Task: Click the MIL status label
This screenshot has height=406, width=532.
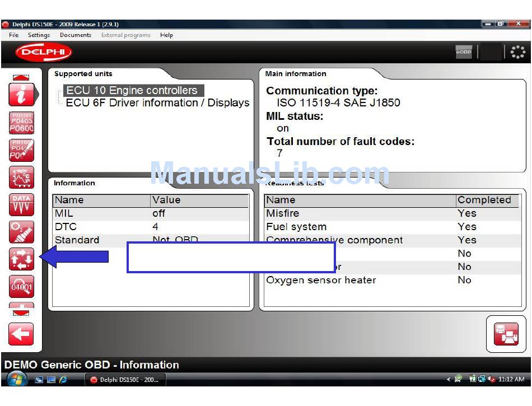Action: click(x=295, y=116)
